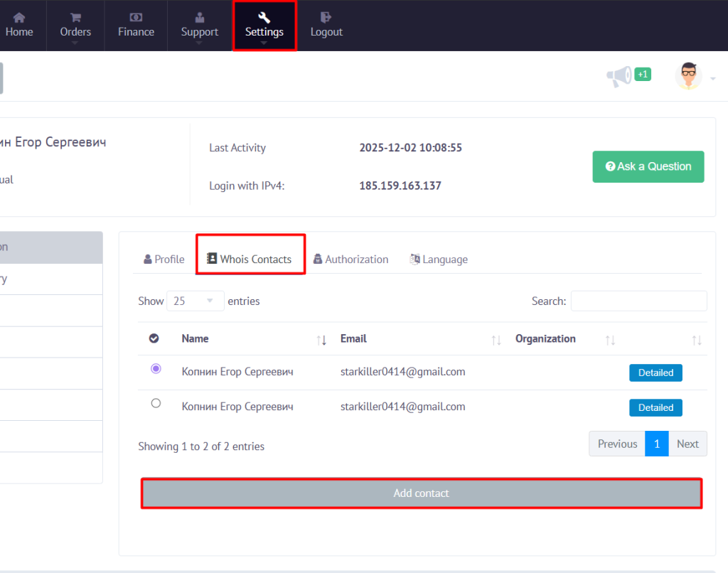Open the megaphone announcements icon
This screenshot has height=573, width=728.
tap(619, 75)
